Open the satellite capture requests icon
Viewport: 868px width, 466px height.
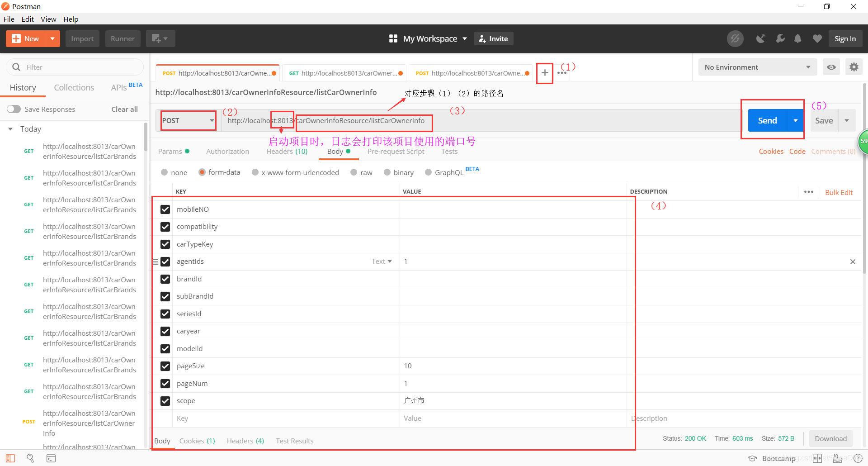[x=761, y=39]
